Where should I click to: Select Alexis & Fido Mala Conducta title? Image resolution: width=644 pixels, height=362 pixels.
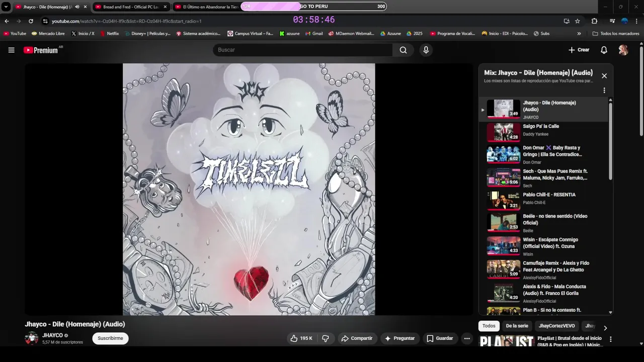click(x=554, y=290)
